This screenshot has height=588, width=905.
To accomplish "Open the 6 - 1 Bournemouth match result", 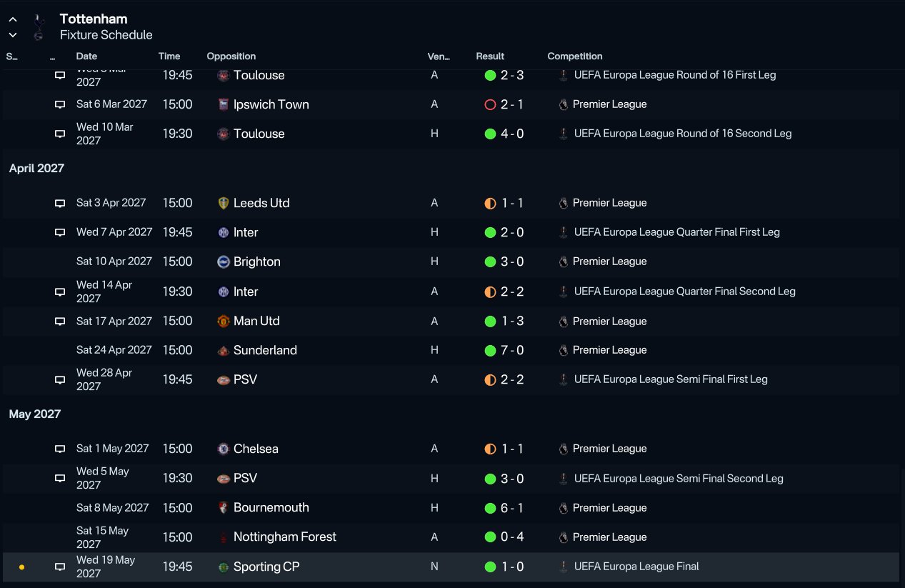I will [x=512, y=508].
